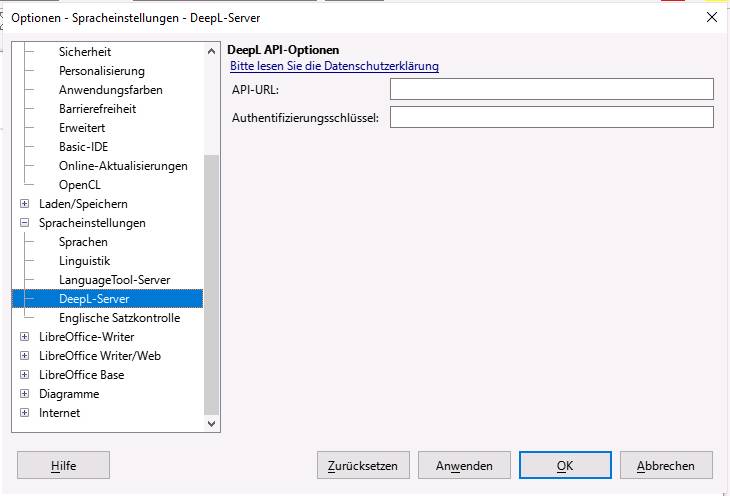Close the Optionen dialog
The image size is (730, 496).
pos(712,18)
